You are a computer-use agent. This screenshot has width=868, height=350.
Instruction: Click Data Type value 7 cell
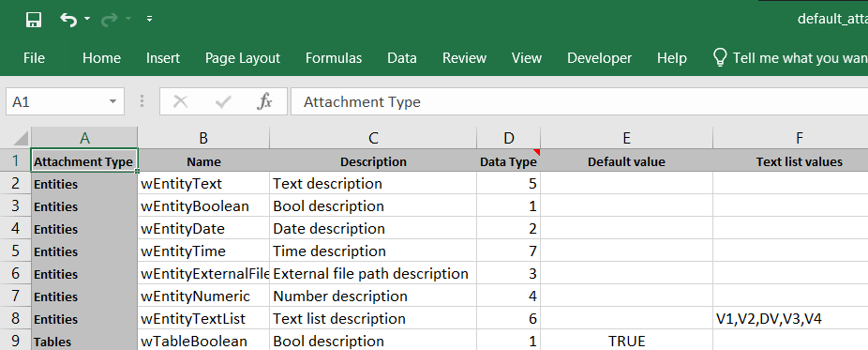(x=509, y=251)
